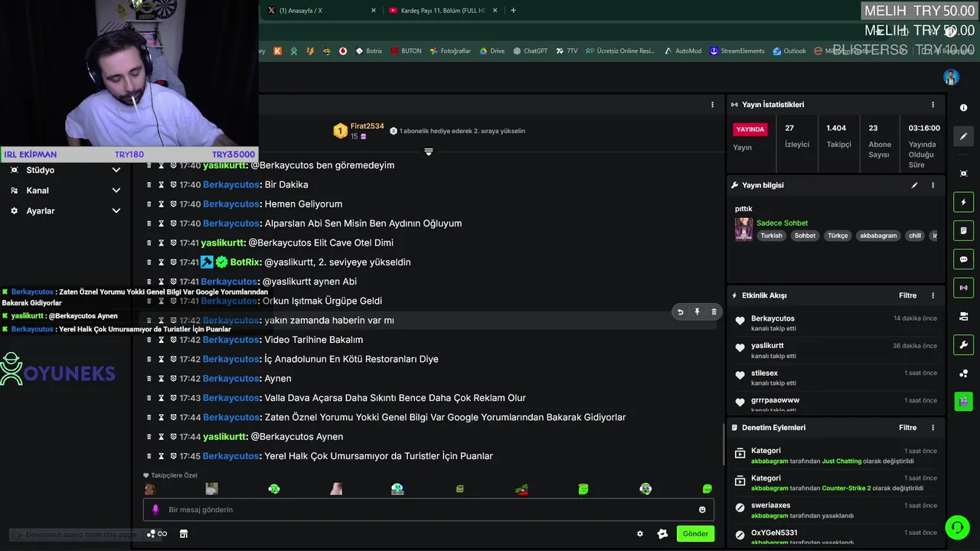Open the 7TV bookmark
This screenshot has width=980, height=551.
[x=567, y=51]
